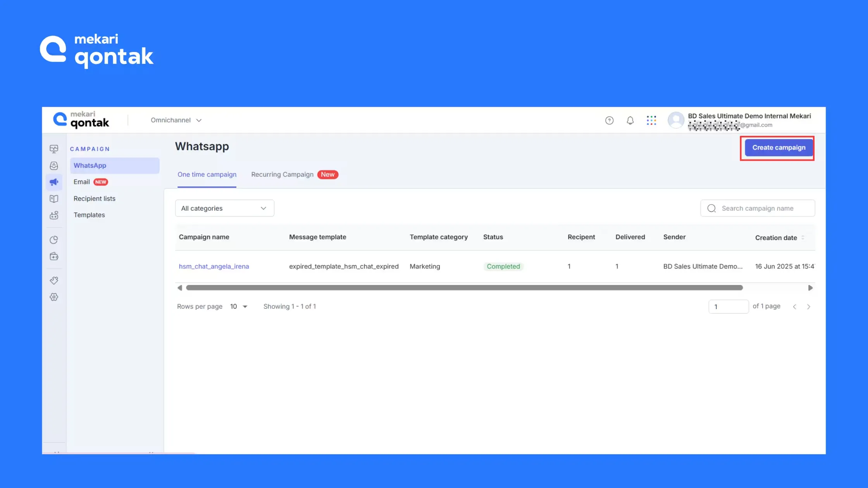Click the notification bell icon
This screenshot has height=488, width=868.
click(x=630, y=120)
